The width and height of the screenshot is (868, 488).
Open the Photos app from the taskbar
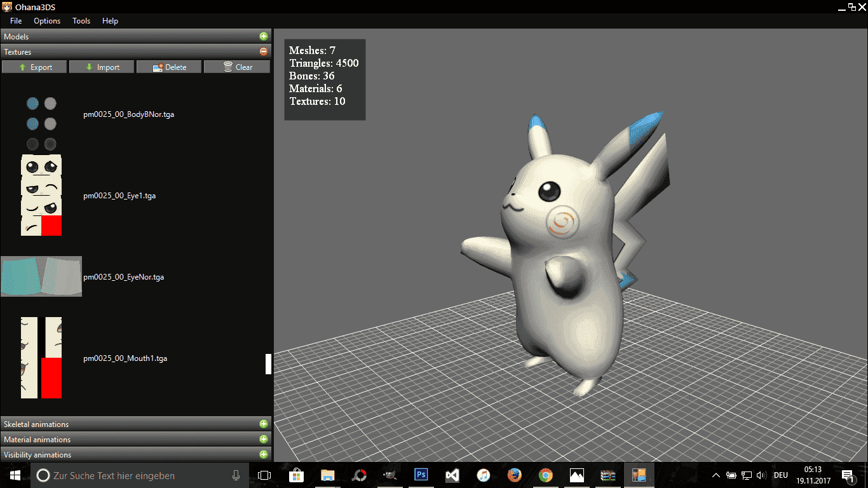pos(576,475)
